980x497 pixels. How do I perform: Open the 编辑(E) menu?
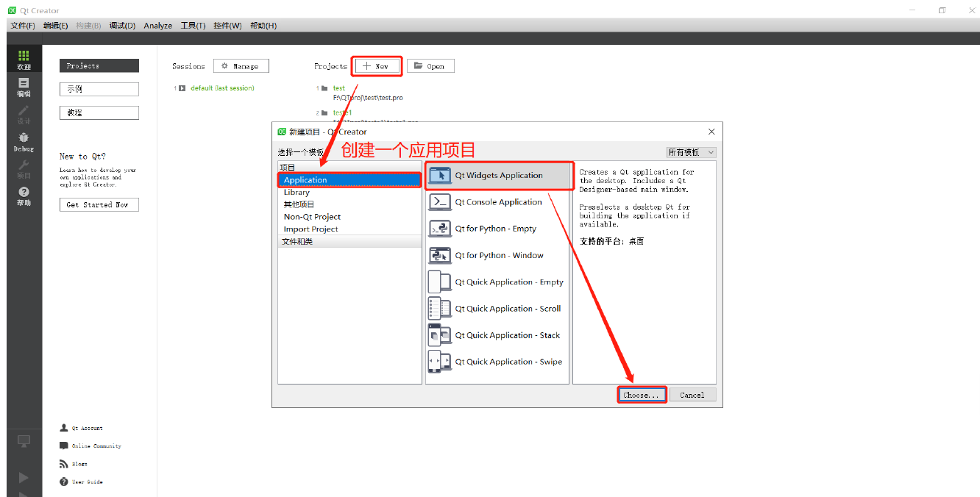[55, 25]
